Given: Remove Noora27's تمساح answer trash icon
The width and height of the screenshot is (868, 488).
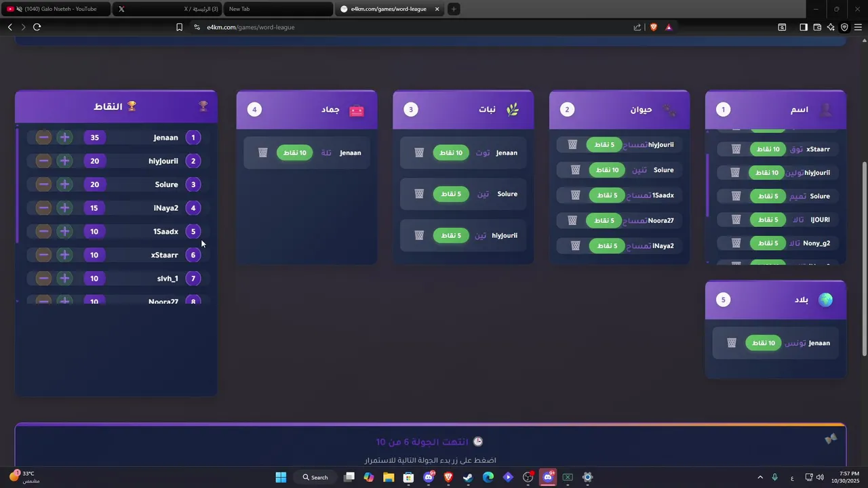Looking at the screenshot, I should (572, 220).
